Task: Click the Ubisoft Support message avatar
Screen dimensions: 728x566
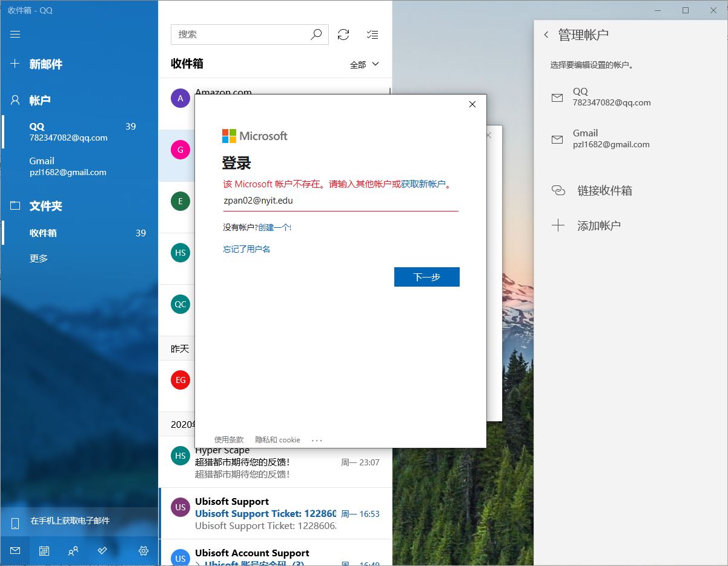Action: [180, 507]
